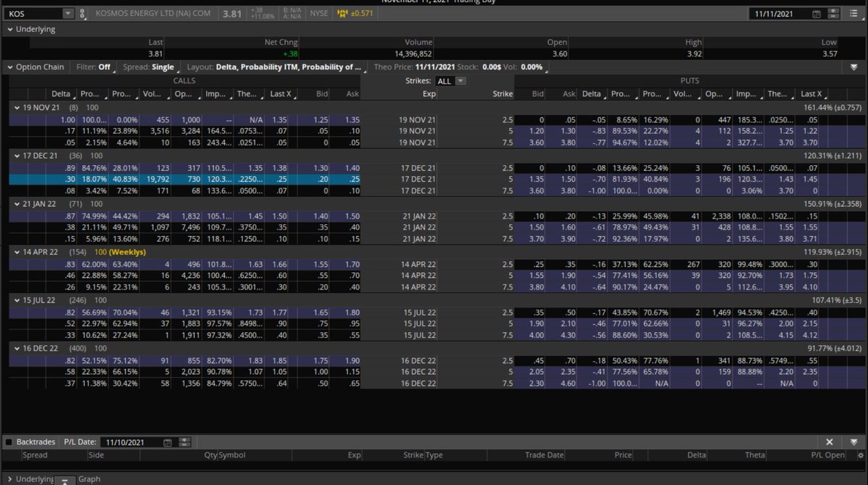Click PUTS Delta column header

pos(592,93)
